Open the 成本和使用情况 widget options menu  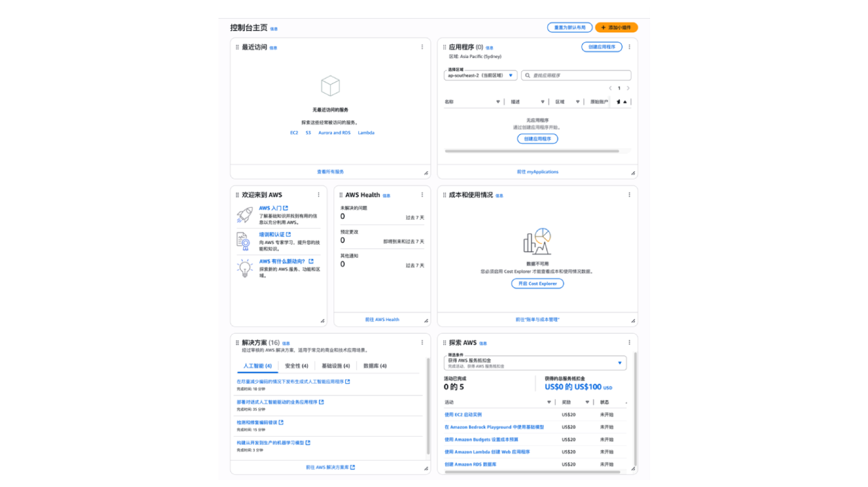(629, 195)
